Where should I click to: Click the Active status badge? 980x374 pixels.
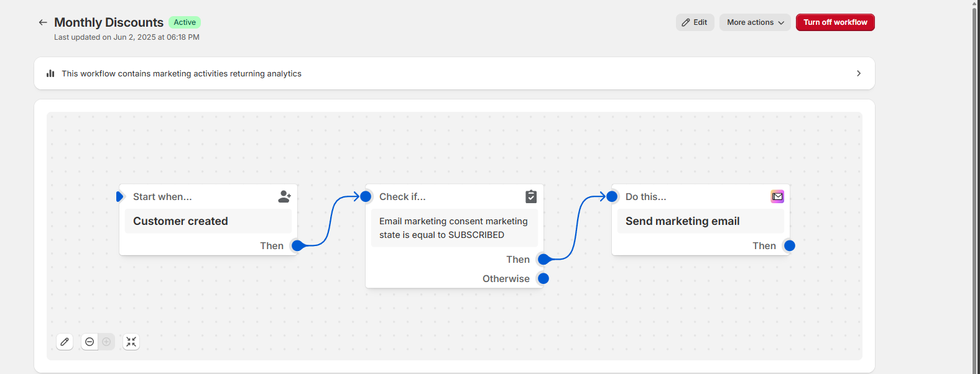pyautogui.click(x=185, y=22)
